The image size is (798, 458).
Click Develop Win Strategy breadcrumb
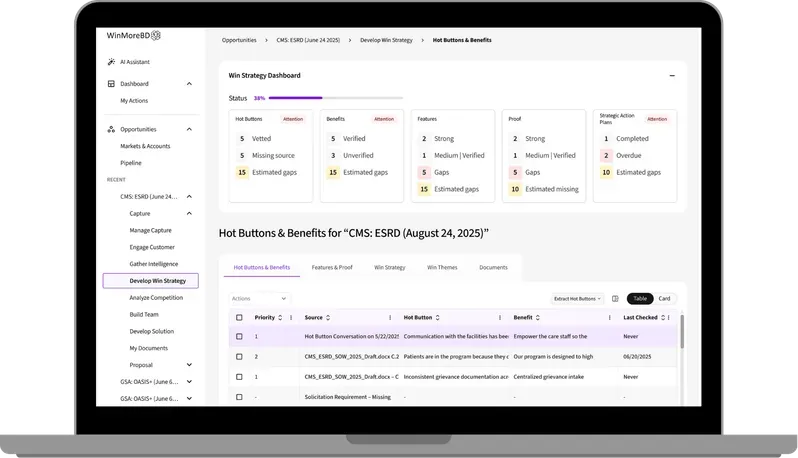coord(386,40)
